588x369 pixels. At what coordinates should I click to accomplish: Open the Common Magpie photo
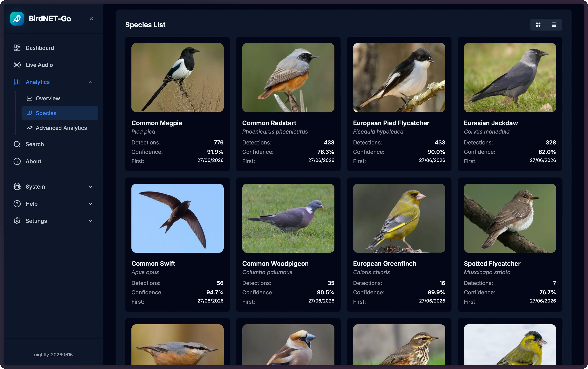coord(178,78)
